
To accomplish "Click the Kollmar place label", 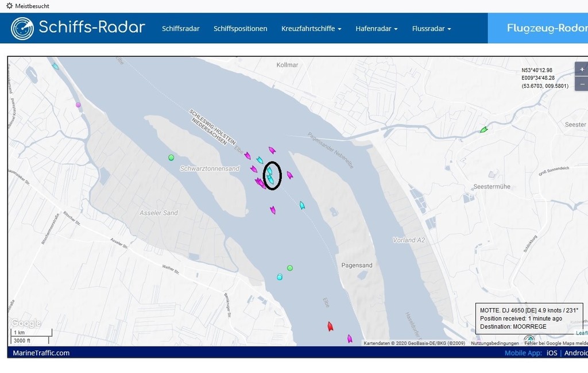I will pyautogui.click(x=287, y=65).
